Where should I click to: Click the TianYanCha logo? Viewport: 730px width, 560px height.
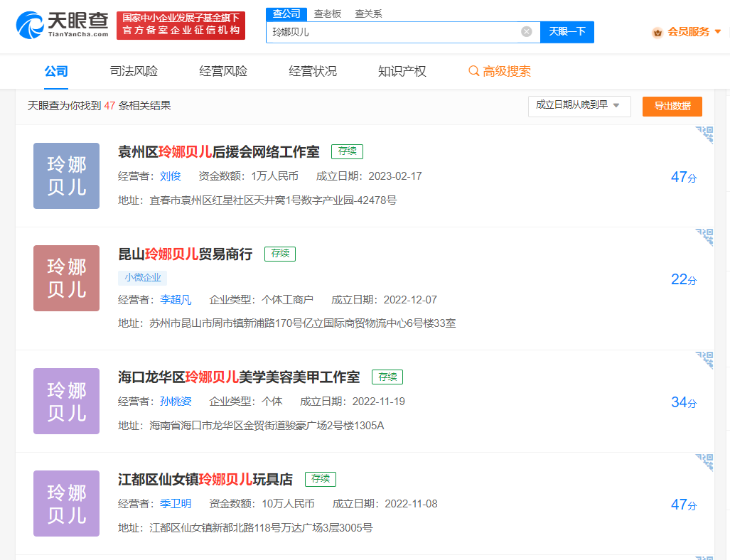(x=62, y=24)
